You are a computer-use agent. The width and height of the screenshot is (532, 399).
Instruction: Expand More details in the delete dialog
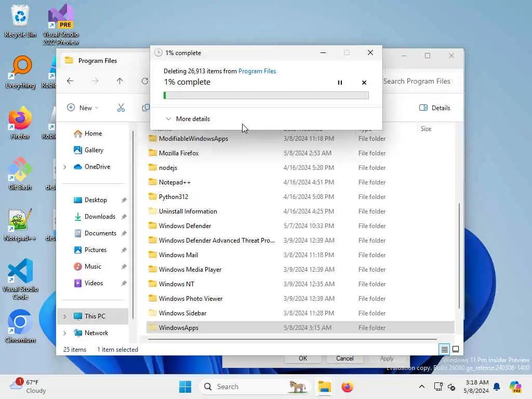(188, 119)
